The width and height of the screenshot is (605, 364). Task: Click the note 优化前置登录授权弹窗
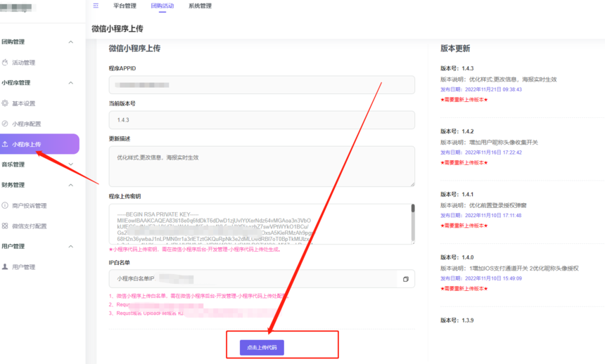[x=498, y=205]
